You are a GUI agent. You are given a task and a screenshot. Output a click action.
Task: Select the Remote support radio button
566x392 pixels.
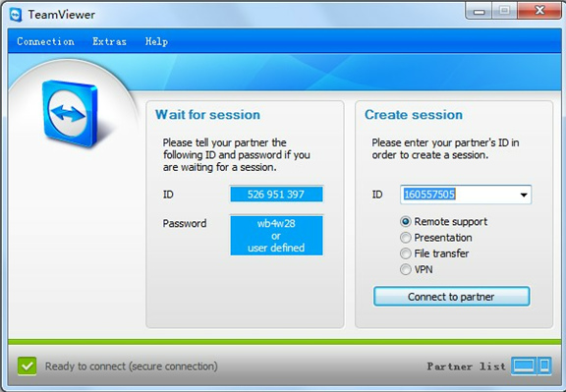point(406,221)
